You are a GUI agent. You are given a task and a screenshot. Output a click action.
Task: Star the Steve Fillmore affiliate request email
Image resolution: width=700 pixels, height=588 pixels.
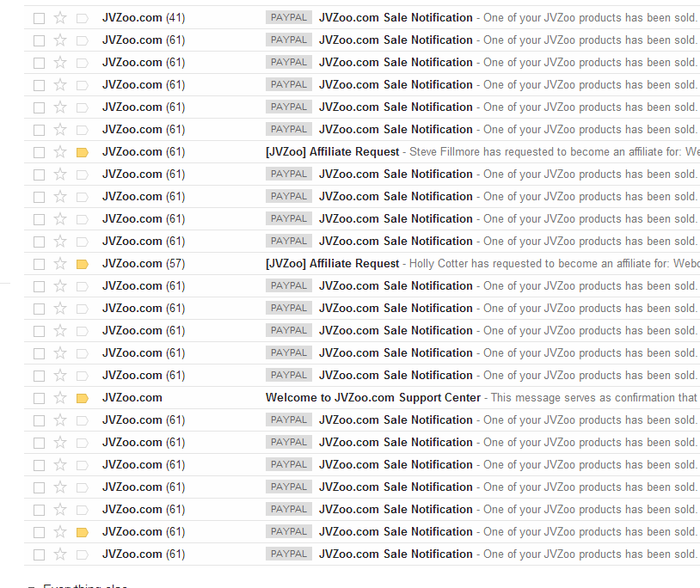coord(60,152)
